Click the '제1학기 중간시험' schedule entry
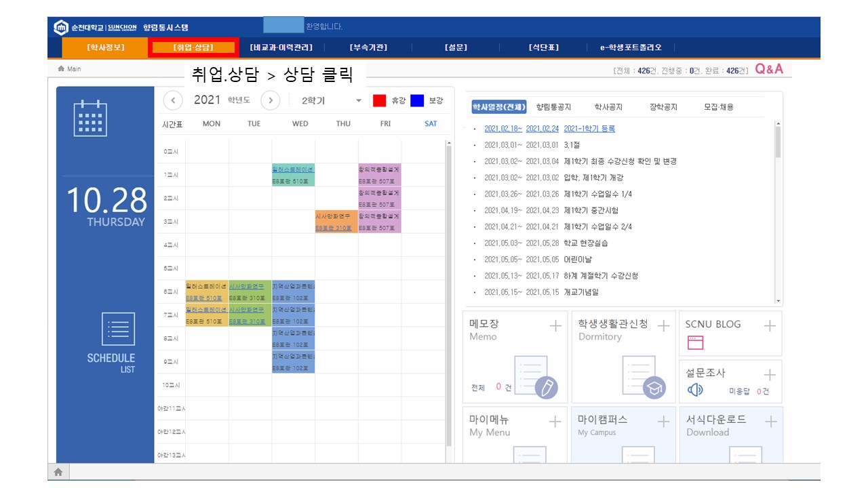This screenshot has width=868, height=488. click(x=591, y=211)
